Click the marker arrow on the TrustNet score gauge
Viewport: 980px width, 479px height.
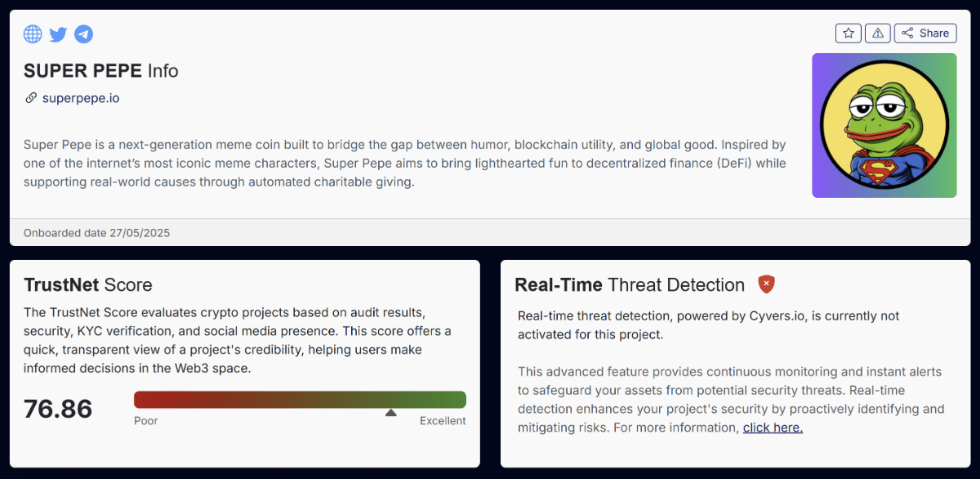click(x=391, y=413)
